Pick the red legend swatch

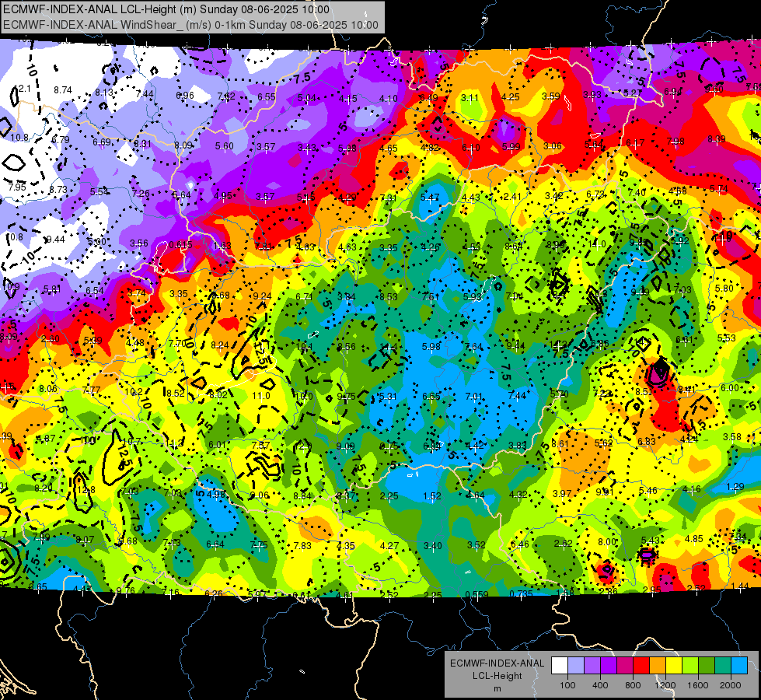click(641, 666)
